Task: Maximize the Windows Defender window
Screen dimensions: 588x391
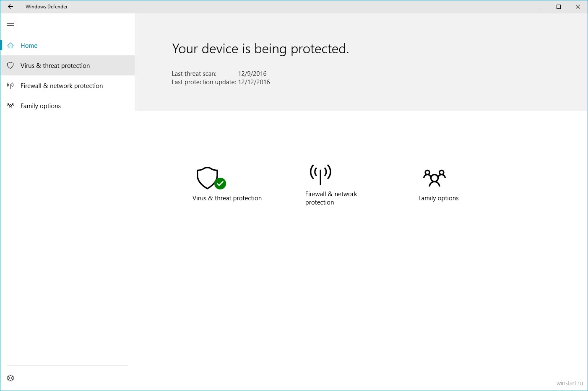Action: (x=559, y=7)
